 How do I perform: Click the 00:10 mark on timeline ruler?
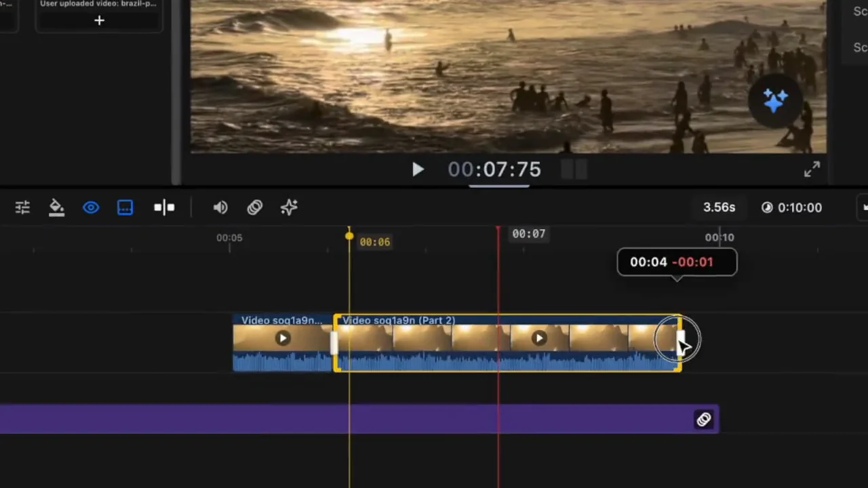click(x=719, y=237)
